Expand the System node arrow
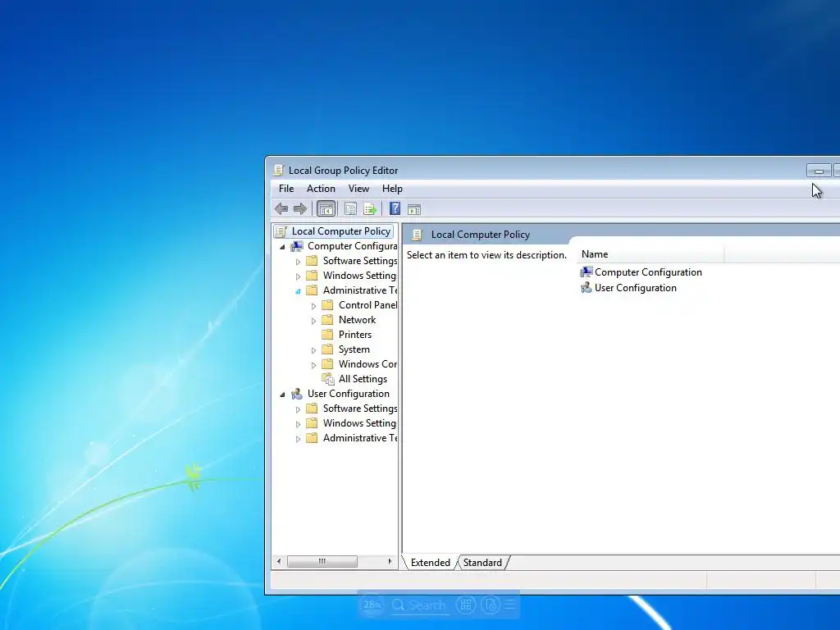The width and height of the screenshot is (840, 630). 314,350
